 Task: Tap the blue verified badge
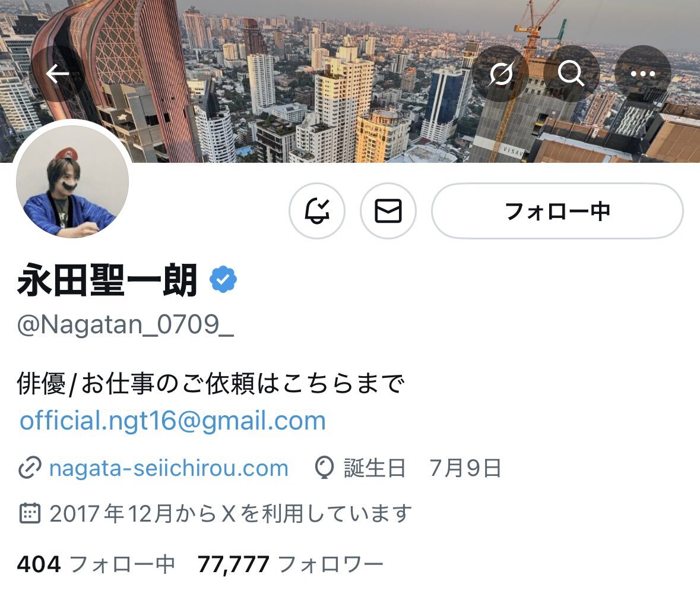pyautogui.click(x=223, y=280)
